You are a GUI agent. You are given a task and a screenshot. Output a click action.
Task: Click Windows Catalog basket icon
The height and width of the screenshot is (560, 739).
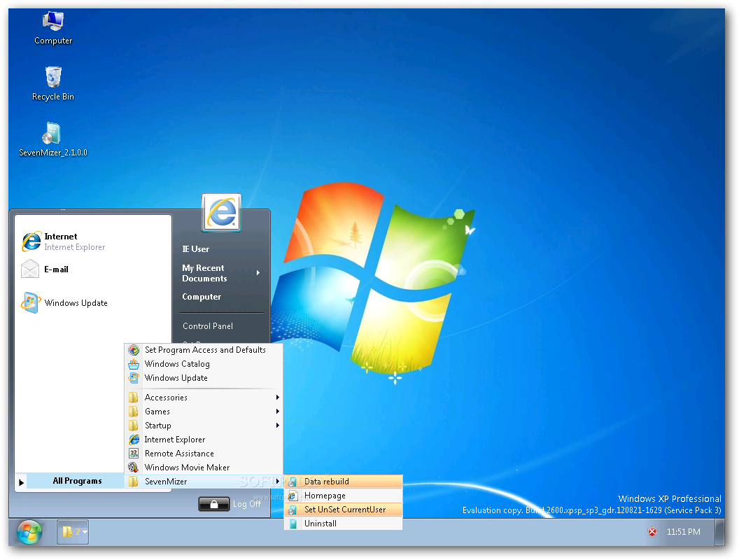click(x=134, y=364)
